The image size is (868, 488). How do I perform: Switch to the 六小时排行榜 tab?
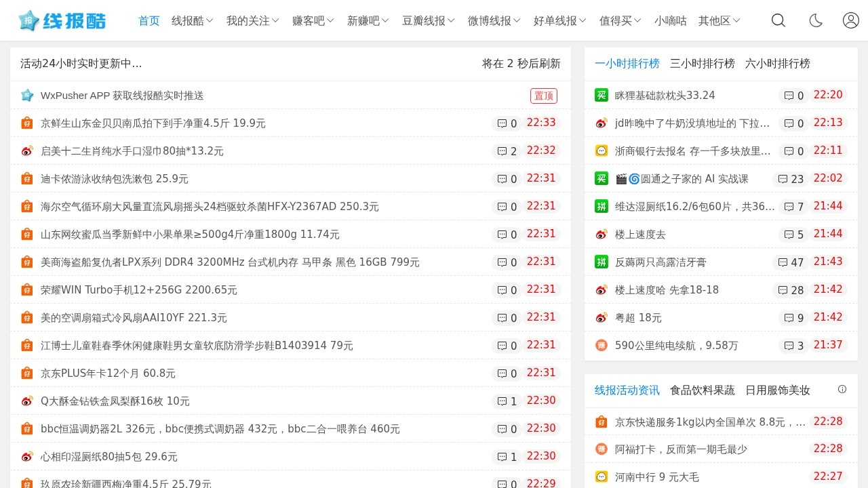coord(778,64)
